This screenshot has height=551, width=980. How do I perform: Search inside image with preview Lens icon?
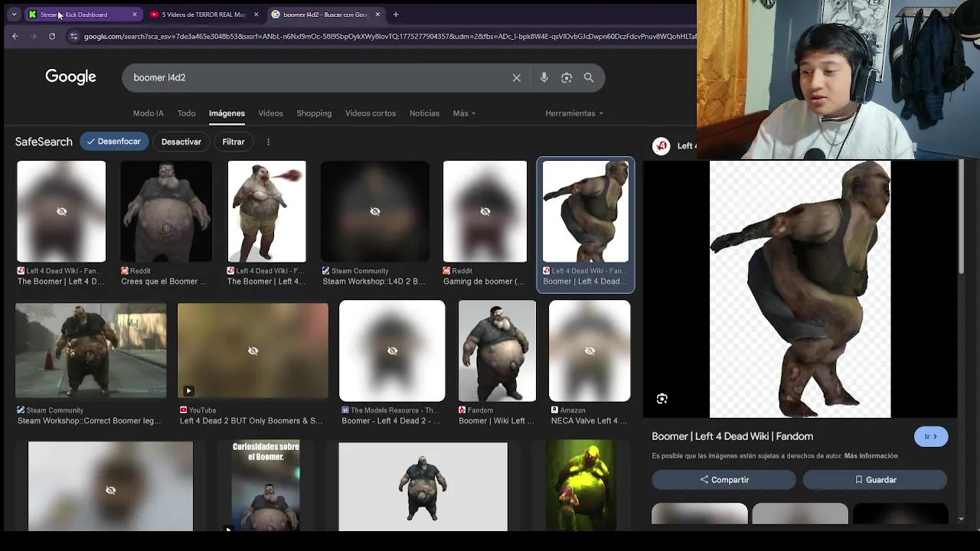coord(662,399)
